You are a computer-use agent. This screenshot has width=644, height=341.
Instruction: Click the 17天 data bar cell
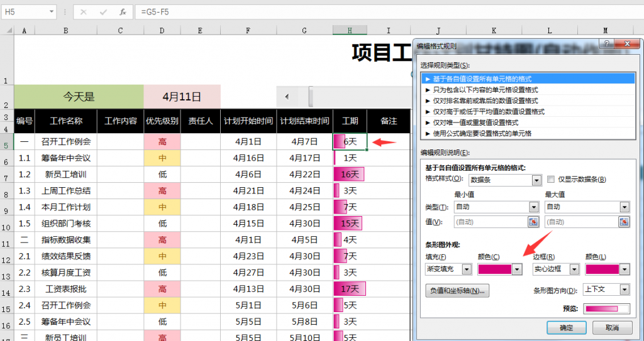(x=350, y=289)
